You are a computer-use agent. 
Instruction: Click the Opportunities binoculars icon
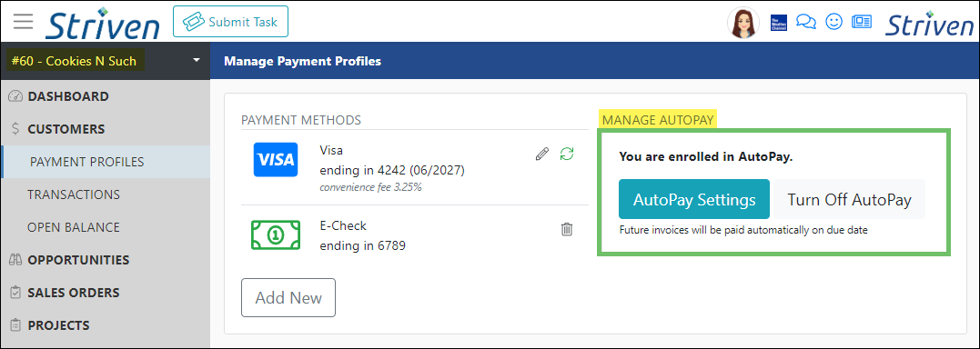[x=15, y=260]
